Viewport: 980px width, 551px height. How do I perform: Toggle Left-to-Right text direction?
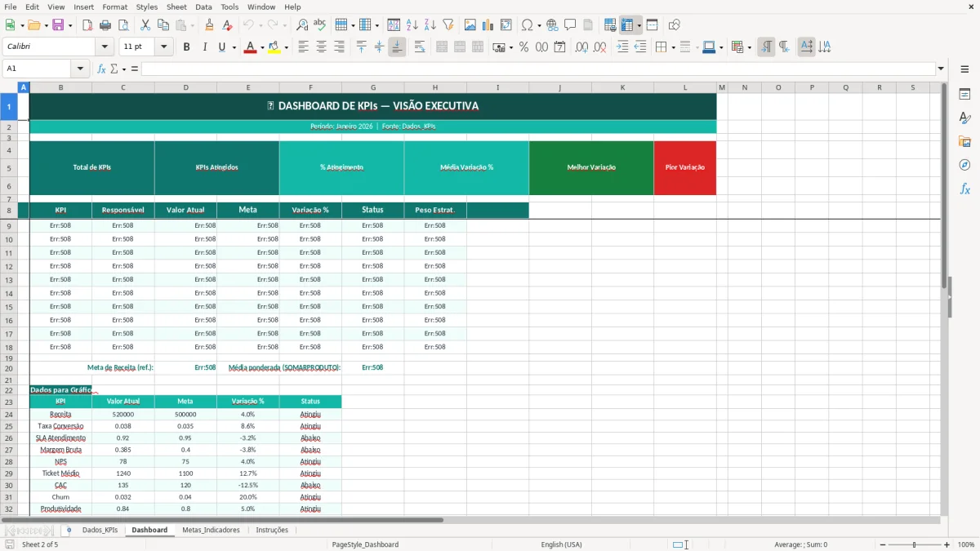click(766, 47)
